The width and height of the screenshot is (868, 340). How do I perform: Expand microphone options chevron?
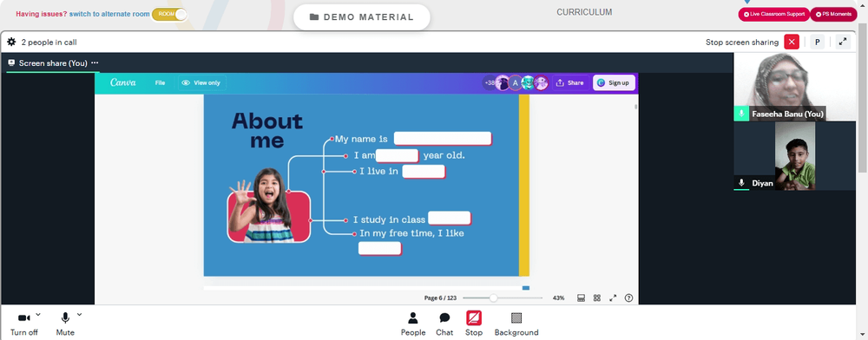point(79,315)
